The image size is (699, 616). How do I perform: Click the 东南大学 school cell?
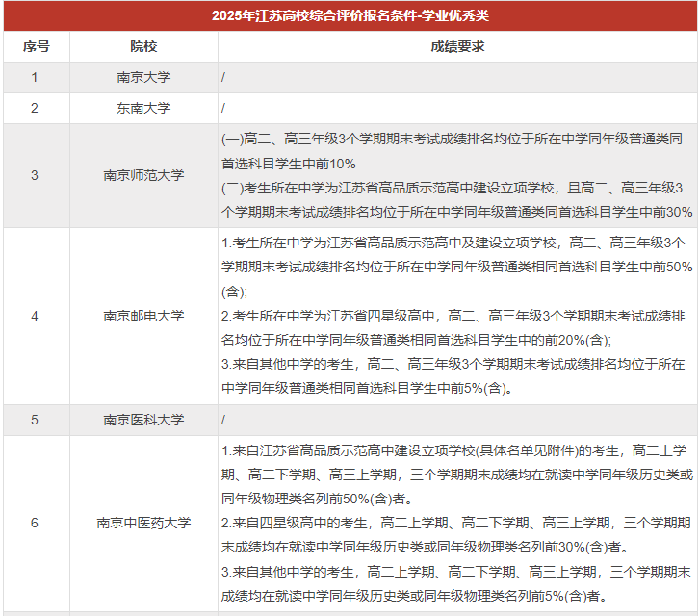[143, 108]
